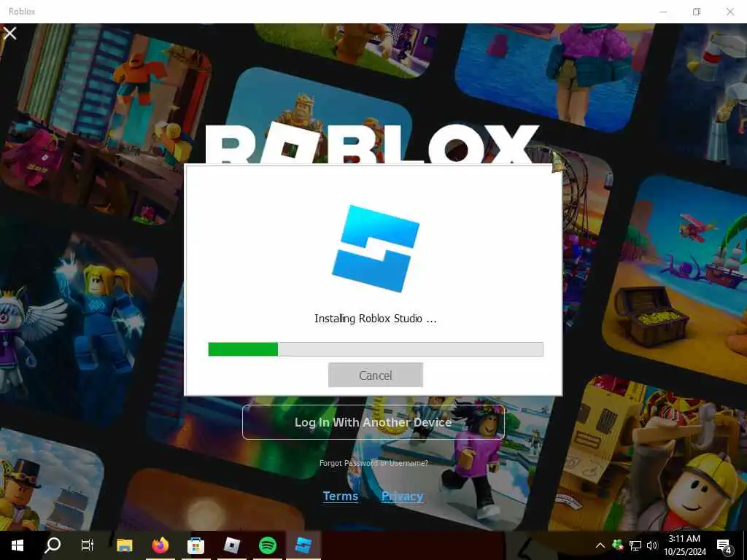Open the Terms link
The height and width of the screenshot is (560, 747).
(x=340, y=496)
